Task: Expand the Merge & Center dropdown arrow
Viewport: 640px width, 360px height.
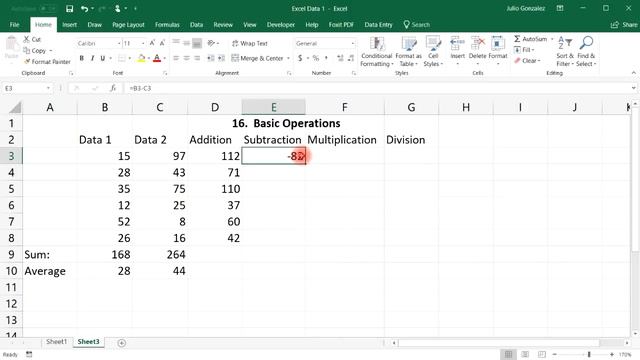Action: click(288, 58)
